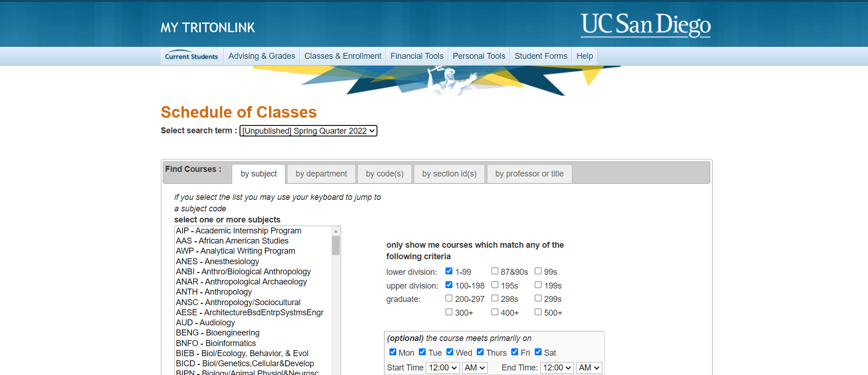Image resolution: width=868 pixels, height=375 pixels.
Task: Select ANAR - Anthropological Archaeology
Action: click(x=253, y=282)
